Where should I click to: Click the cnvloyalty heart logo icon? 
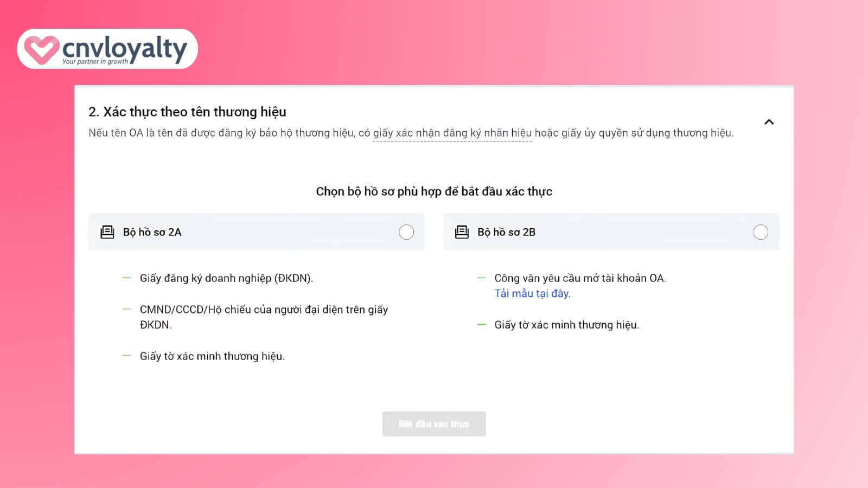point(41,50)
